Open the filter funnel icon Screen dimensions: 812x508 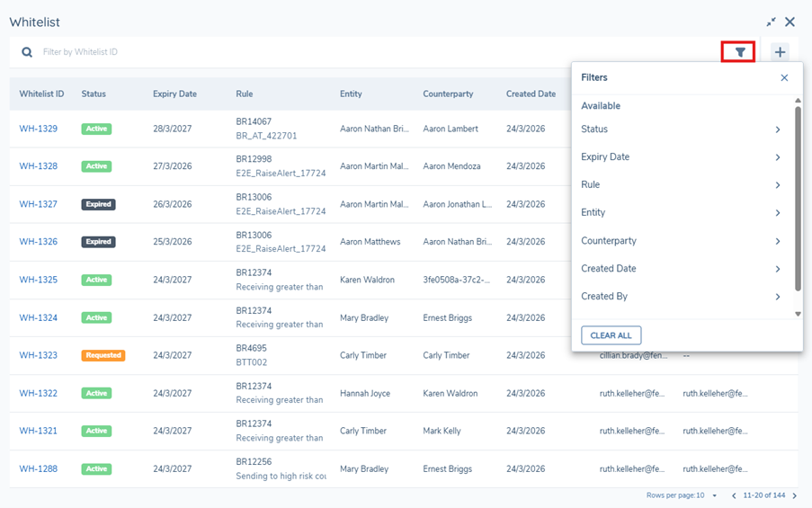point(740,52)
